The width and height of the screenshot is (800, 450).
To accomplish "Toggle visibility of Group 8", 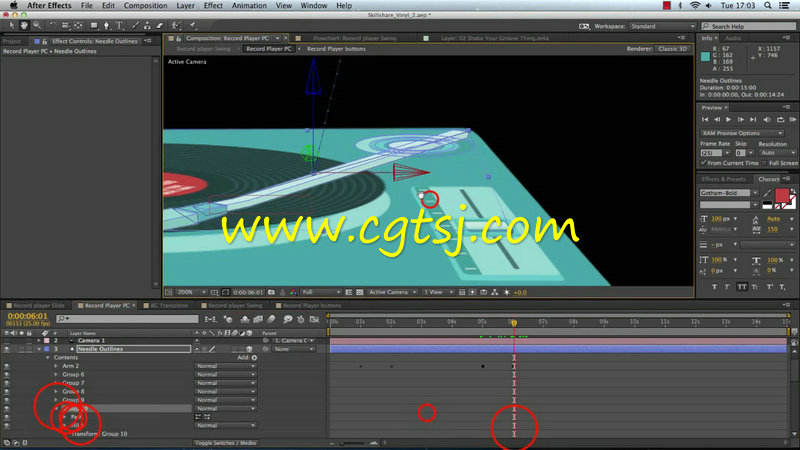I will pyautogui.click(x=7, y=392).
